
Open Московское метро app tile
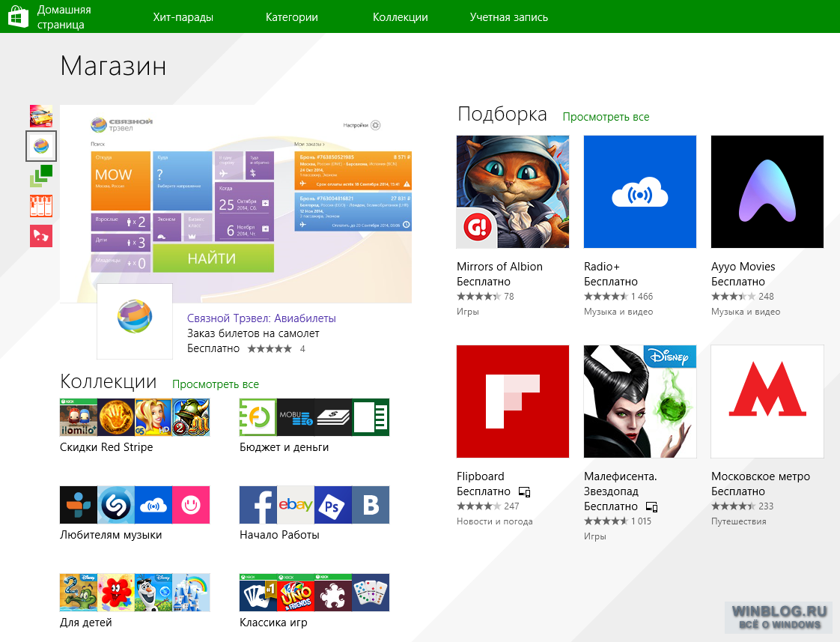[x=767, y=402]
